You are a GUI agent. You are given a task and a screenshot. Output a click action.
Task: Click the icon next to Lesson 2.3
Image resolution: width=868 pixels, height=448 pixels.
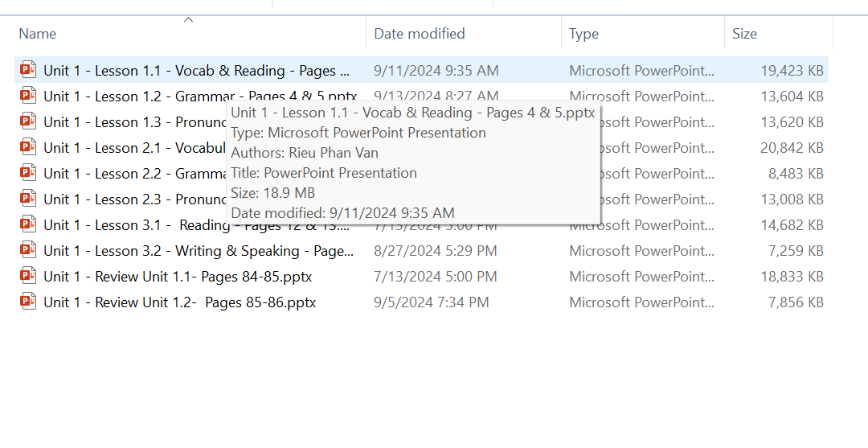point(29,199)
